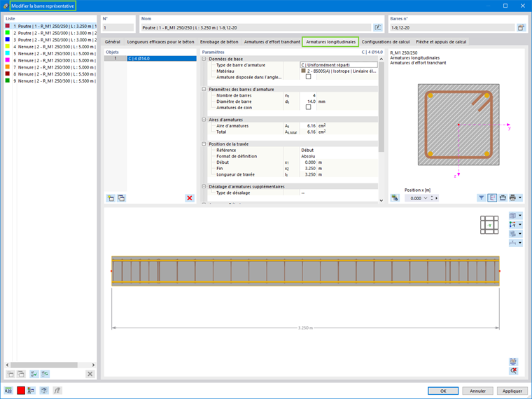Select object row 'C | 4 Ø14.0'
Screen dimensions: 532x399
click(150, 58)
